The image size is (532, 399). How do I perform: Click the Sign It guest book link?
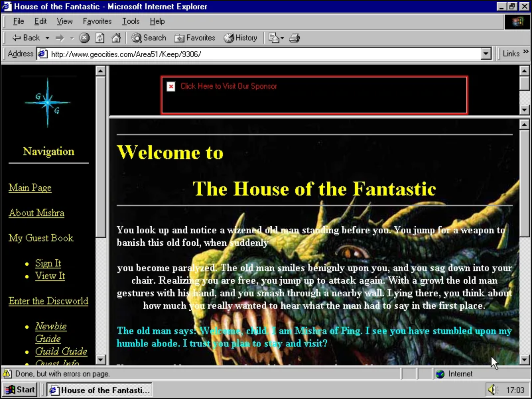coord(48,263)
